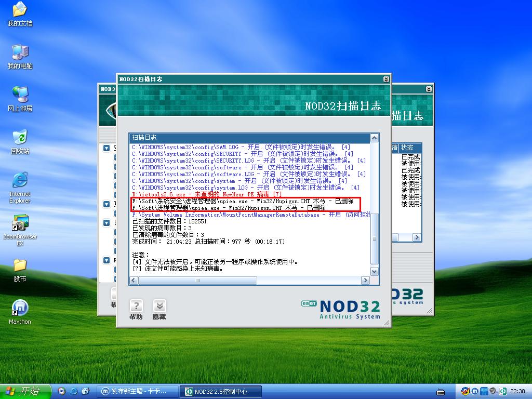Launch Maxthon browser desktop shortcut
Image resolution: width=532 pixels, height=399 pixels.
20,312
